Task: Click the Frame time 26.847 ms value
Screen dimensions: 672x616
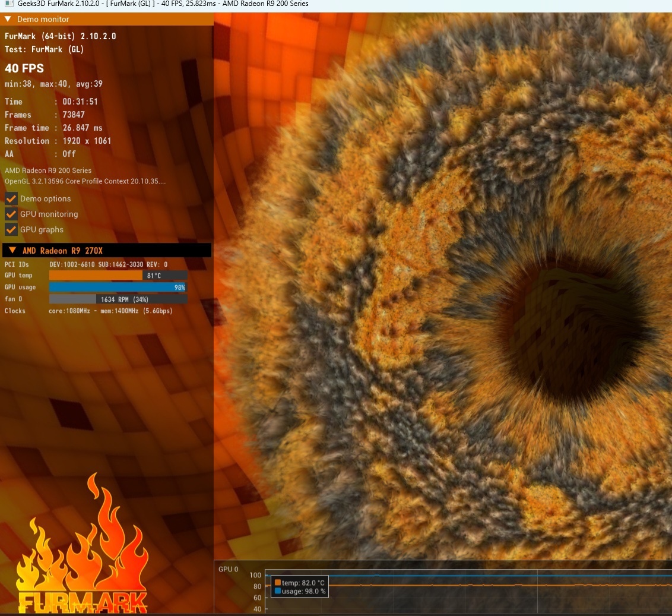Action: click(83, 128)
